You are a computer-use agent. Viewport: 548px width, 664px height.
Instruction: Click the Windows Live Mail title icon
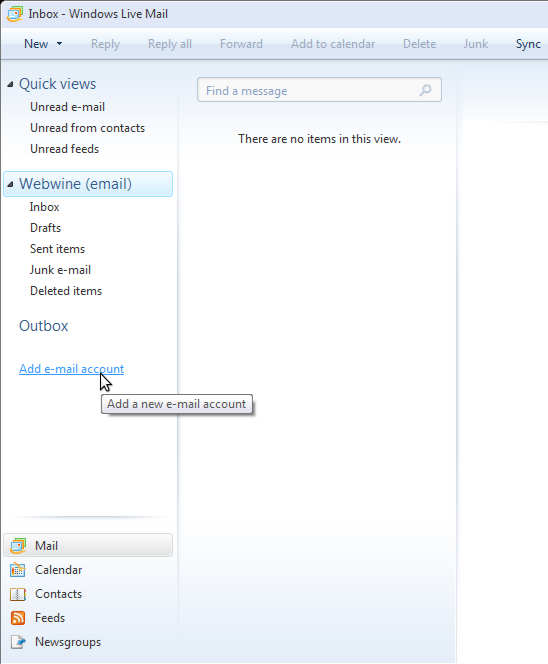tap(15, 14)
